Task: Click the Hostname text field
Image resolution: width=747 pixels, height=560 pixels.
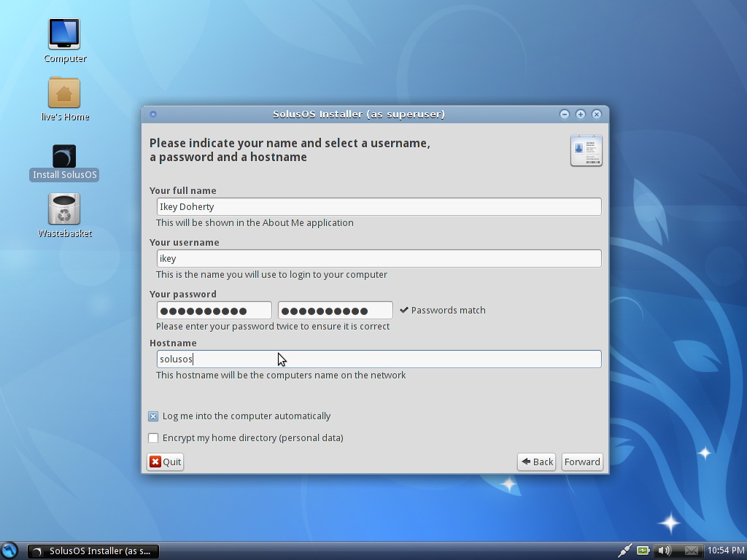Action: pyautogui.click(x=379, y=359)
